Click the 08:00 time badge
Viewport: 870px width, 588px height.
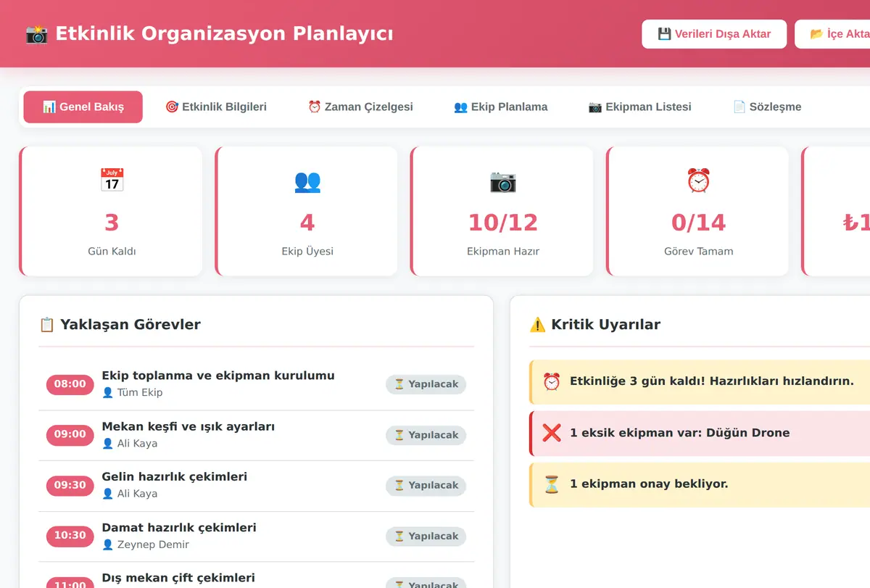coord(70,384)
